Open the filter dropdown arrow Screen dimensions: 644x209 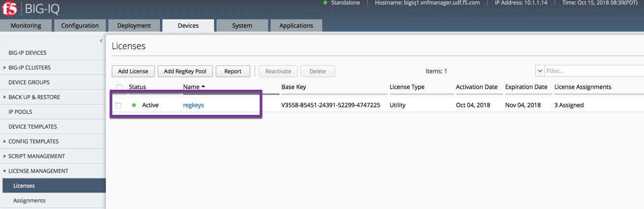pos(540,71)
